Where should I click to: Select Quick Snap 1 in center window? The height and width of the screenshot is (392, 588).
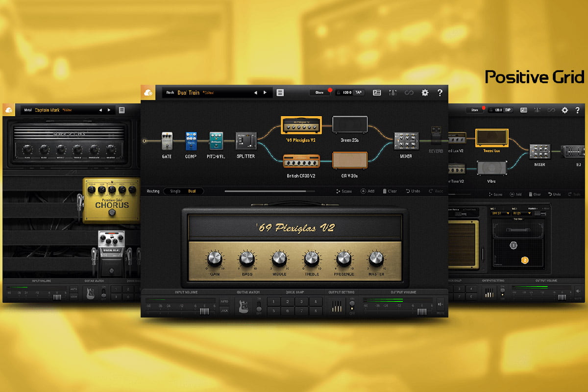[274, 302]
